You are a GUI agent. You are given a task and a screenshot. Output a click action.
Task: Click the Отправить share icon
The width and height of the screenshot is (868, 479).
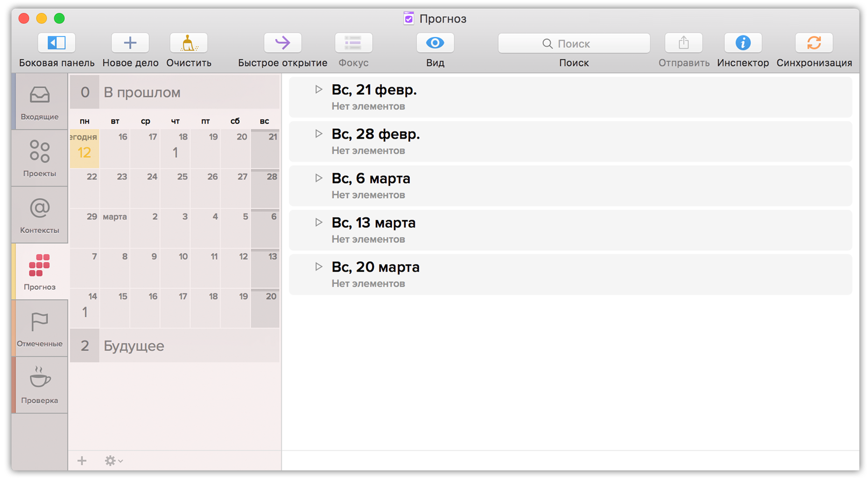(684, 43)
